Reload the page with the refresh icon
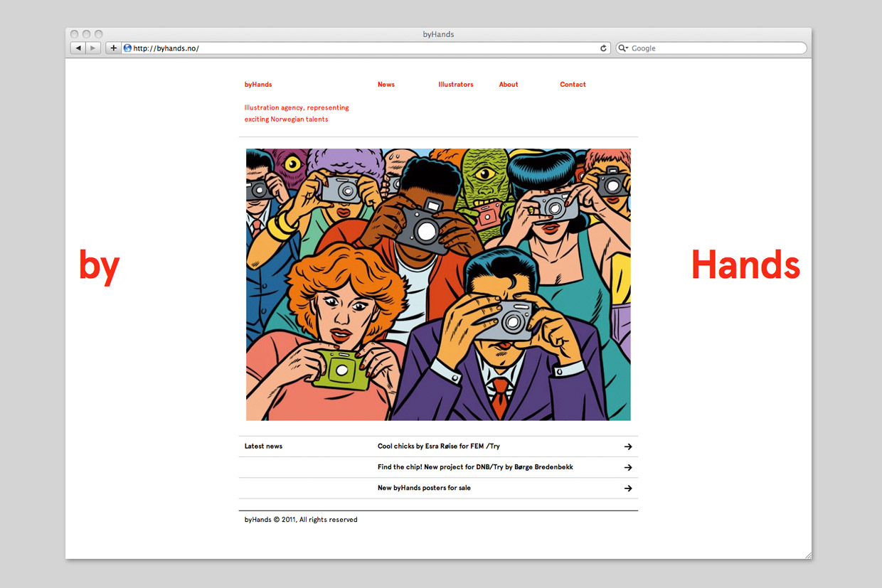Viewport: 882px width, 588px height. coord(603,48)
